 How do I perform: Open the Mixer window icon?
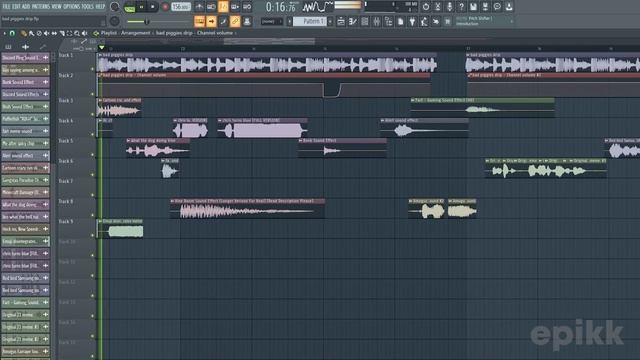coord(376,21)
